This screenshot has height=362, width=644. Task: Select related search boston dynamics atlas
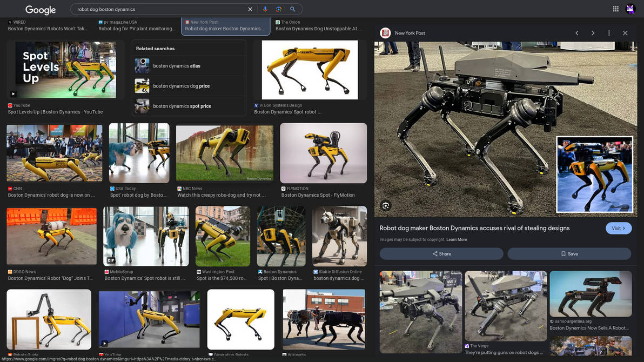189,66
